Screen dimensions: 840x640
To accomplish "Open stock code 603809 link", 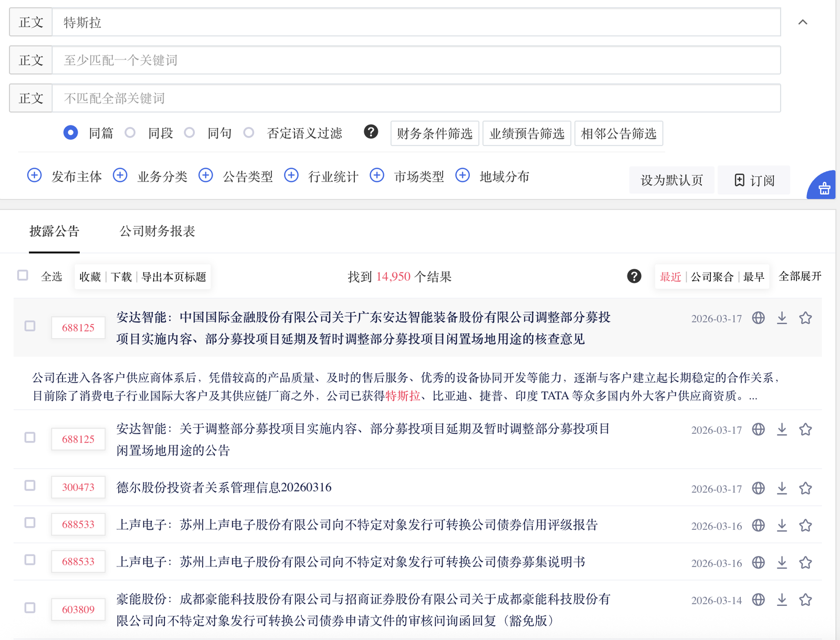I will 78,610.
